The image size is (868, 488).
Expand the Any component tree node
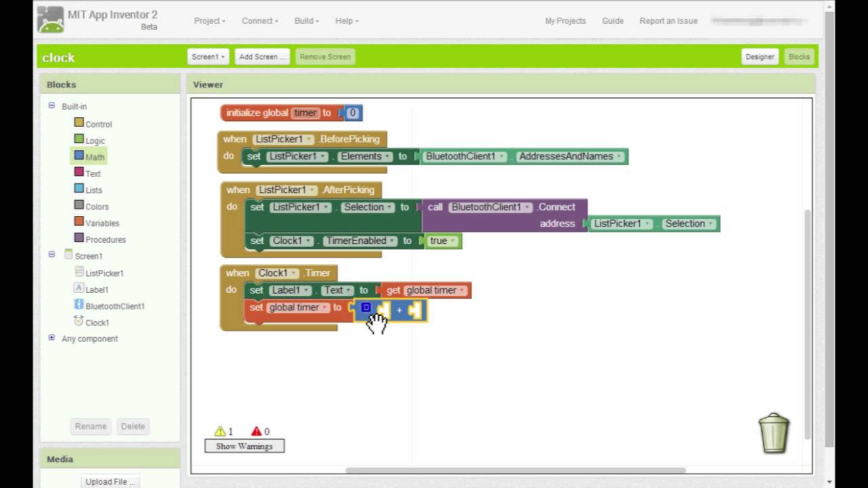click(x=52, y=338)
